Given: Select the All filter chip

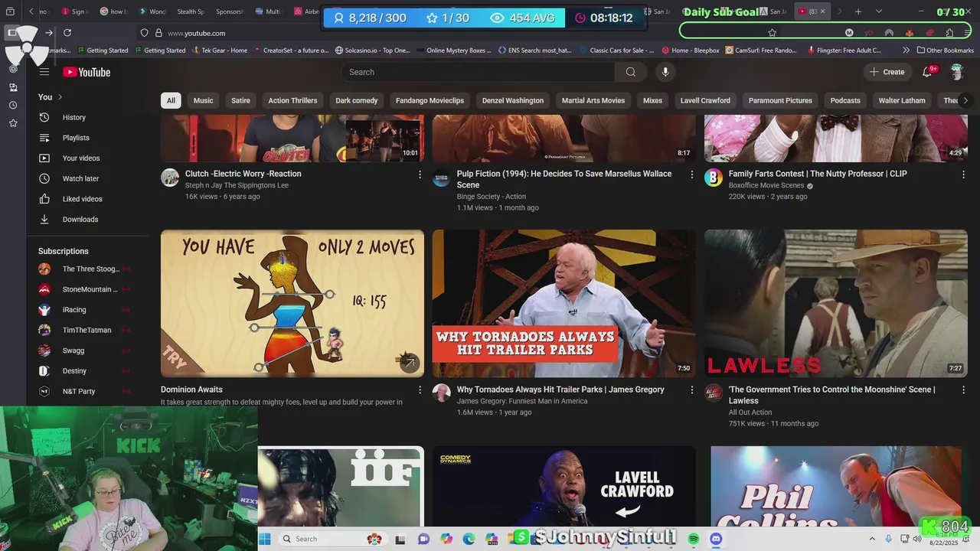Looking at the screenshot, I should pos(171,100).
